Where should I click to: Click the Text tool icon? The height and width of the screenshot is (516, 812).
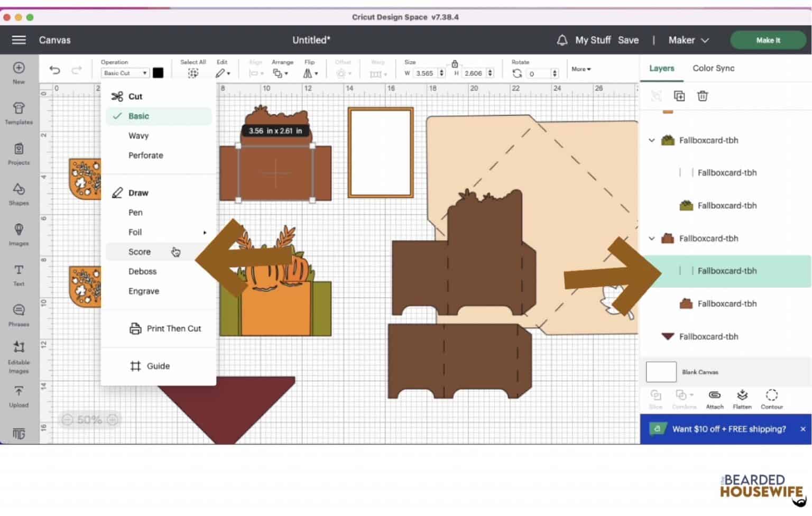(19, 274)
